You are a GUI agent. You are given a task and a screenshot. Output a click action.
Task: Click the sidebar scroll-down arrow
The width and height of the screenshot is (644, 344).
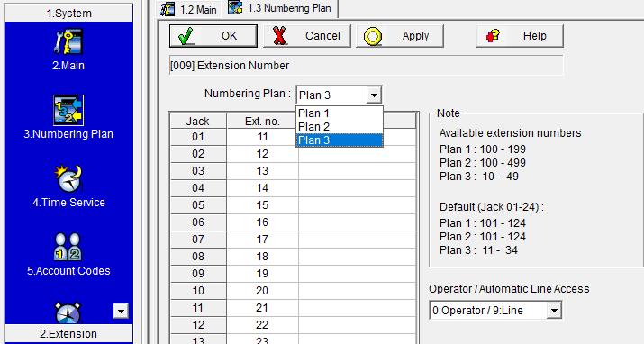pos(121,312)
